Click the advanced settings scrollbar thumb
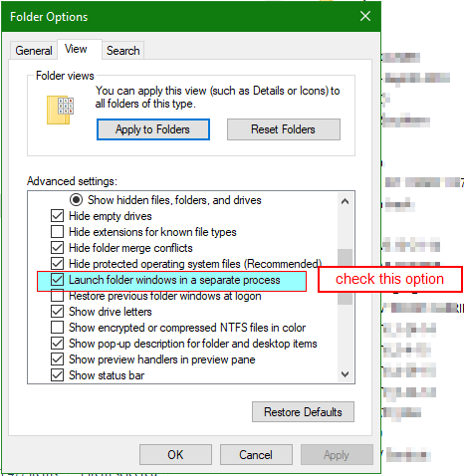 click(346, 277)
